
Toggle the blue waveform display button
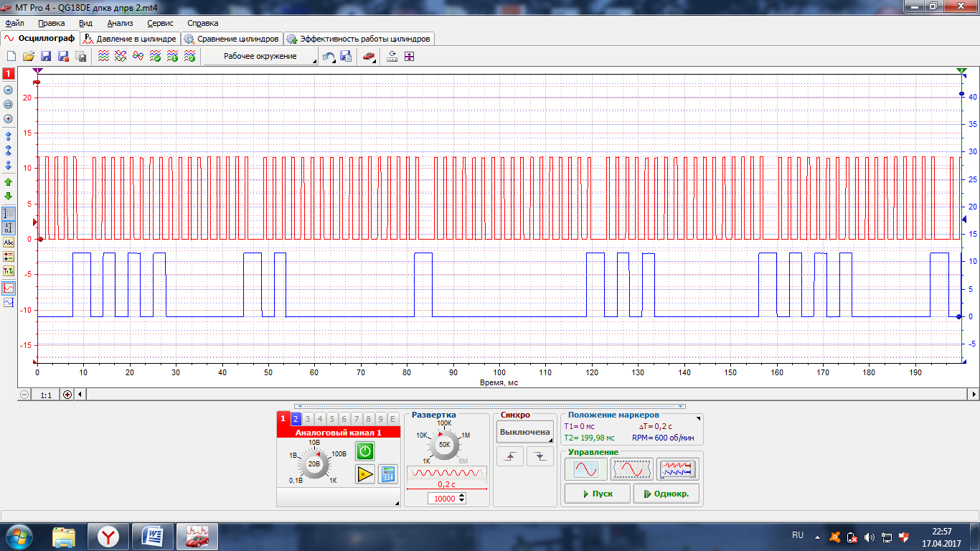tap(9, 303)
